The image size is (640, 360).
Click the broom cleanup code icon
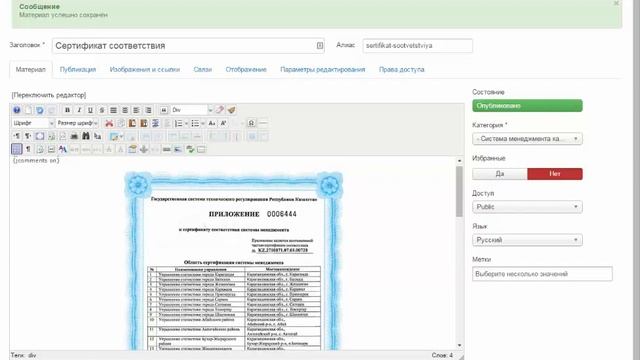click(x=231, y=110)
